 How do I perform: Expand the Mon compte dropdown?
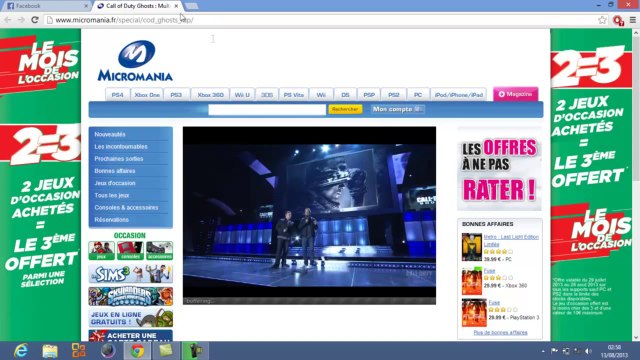click(x=397, y=109)
